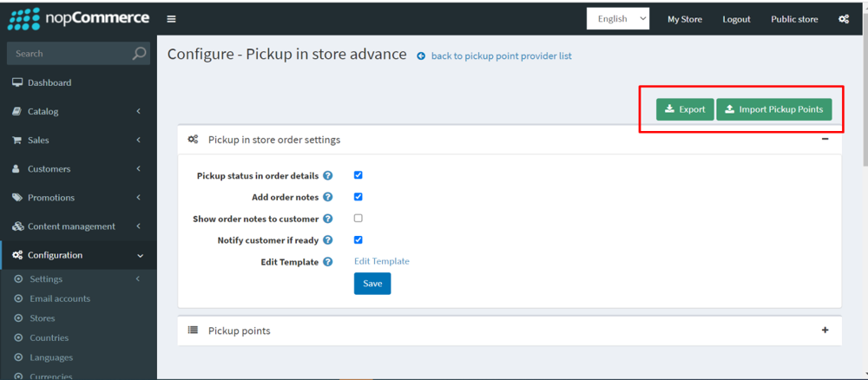Click the help icon next to Add order notes
868x380 pixels.
328,197
